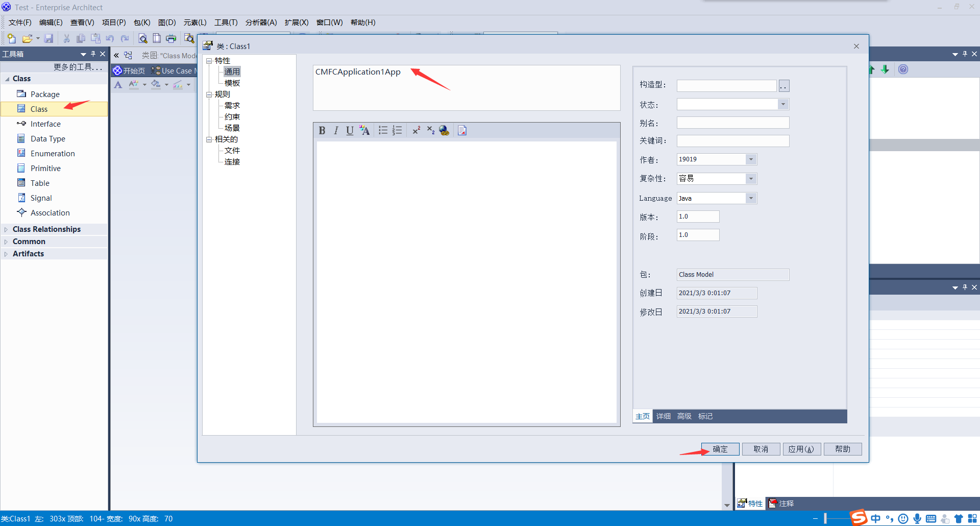
Task: Switch to the 详细 tab in the dialog
Action: (663, 416)
